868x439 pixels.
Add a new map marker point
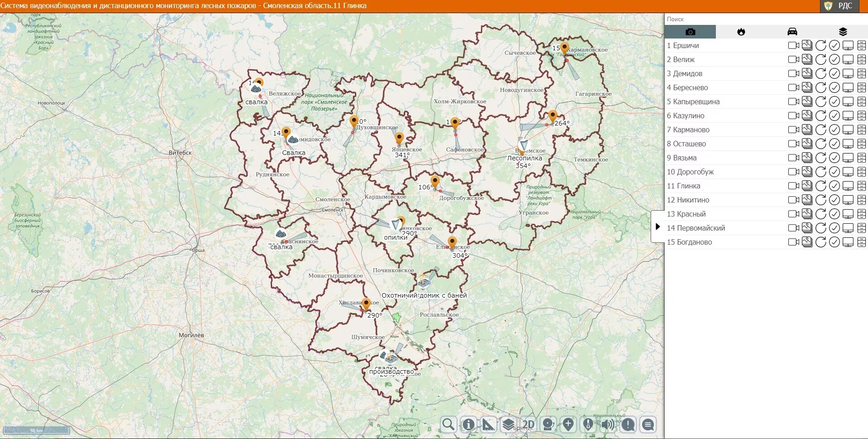tap(568, 425)
